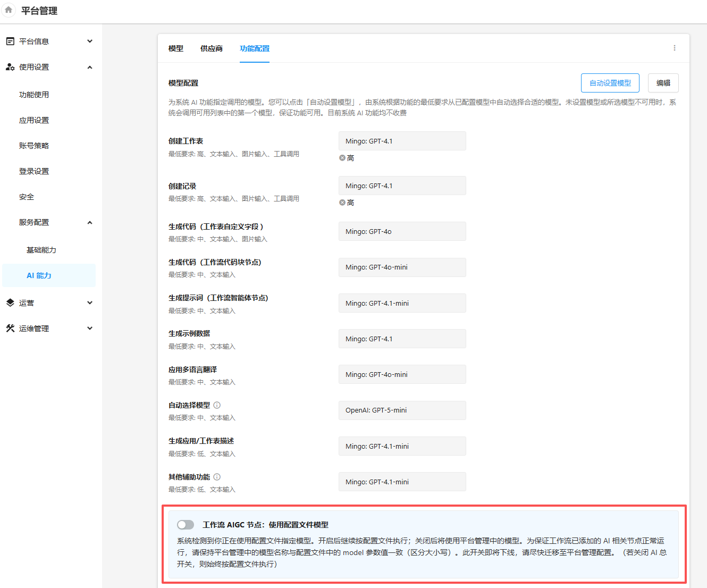Expand the 平台信息 menu chevron
707x588 pixels.
[x=90, y=41]
